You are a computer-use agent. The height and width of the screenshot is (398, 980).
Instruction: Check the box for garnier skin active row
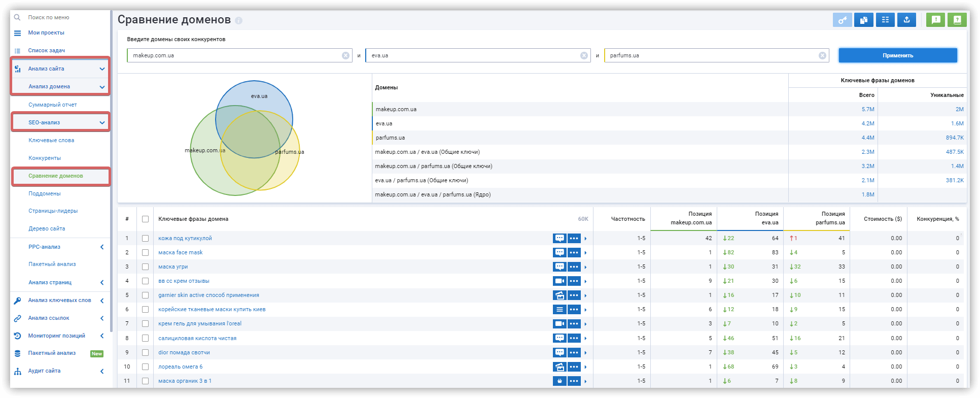[146, 295]
